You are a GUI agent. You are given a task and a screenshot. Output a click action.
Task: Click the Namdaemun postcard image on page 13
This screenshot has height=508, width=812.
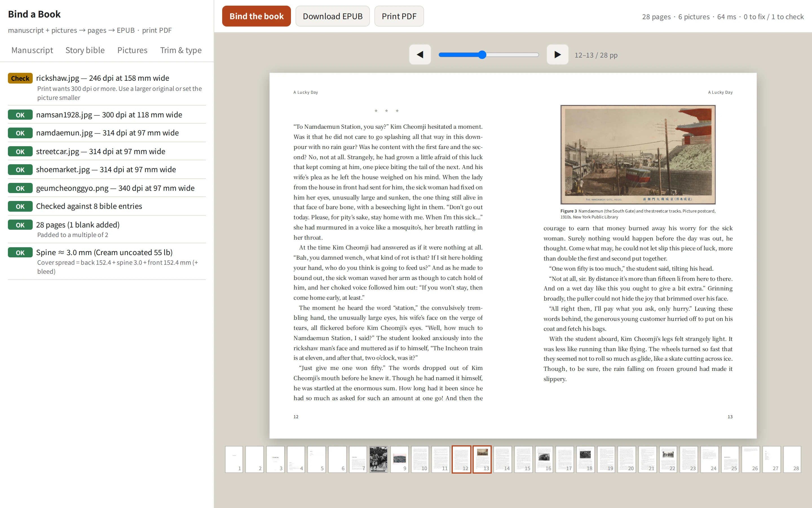pyautogui.click(x=638, y=155)
